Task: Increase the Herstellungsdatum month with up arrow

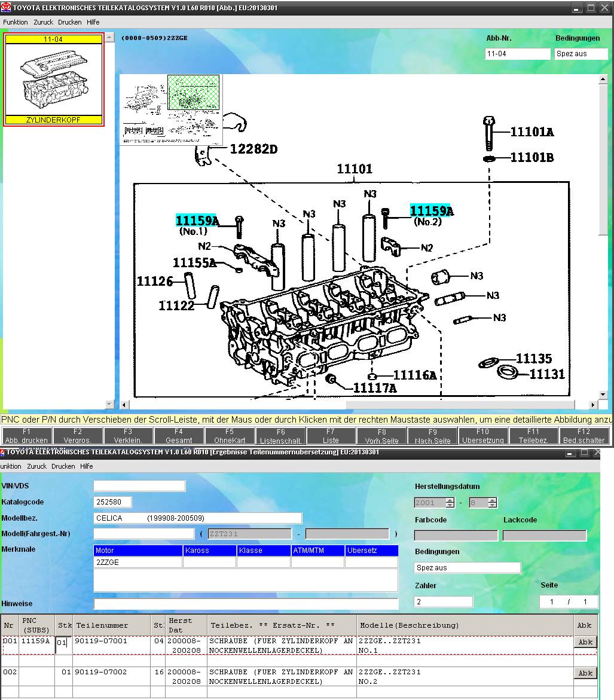Action: tap(492, 500)
